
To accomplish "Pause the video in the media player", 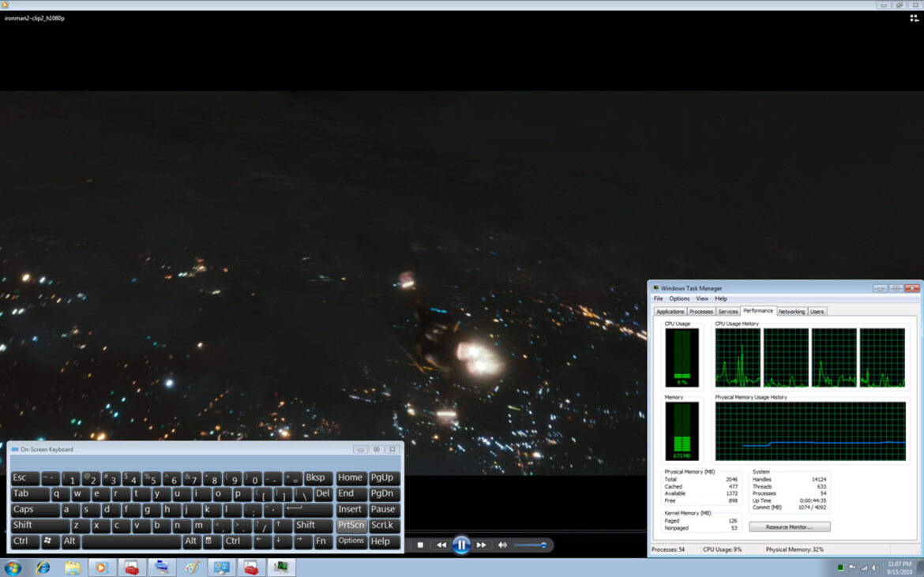I will [x=461, y=545].
